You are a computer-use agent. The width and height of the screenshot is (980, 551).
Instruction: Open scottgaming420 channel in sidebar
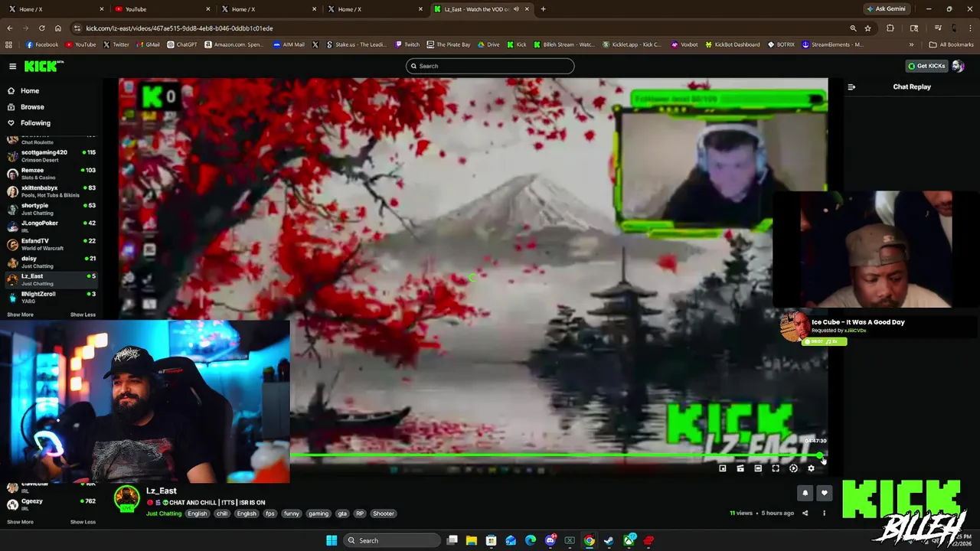pos(52,155)
